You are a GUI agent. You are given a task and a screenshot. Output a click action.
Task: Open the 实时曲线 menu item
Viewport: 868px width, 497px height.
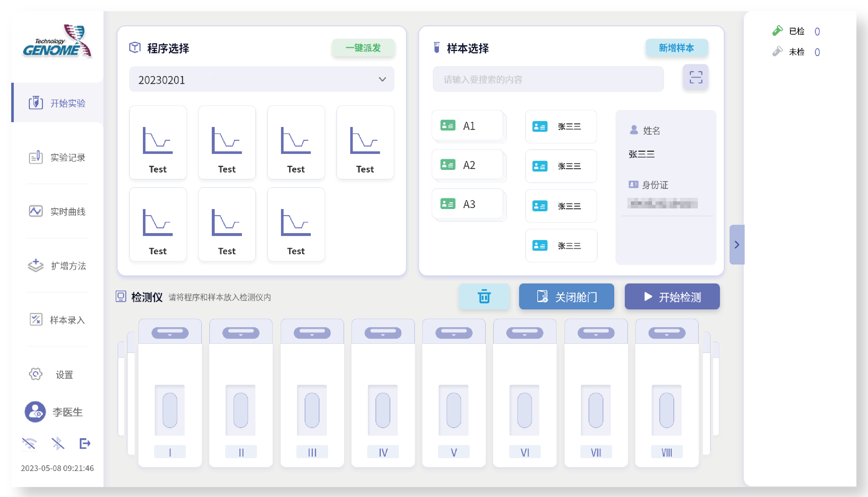tap(57, 211)
